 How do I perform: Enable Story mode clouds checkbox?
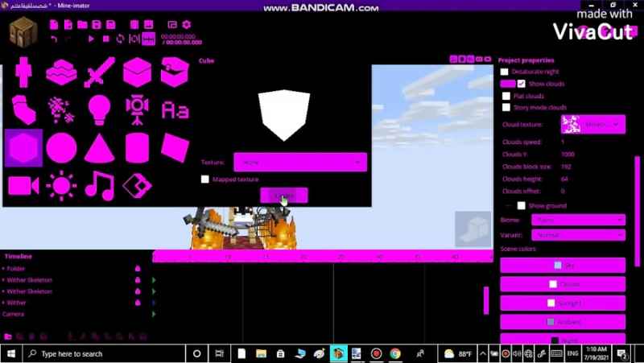[x=506, y=107]
